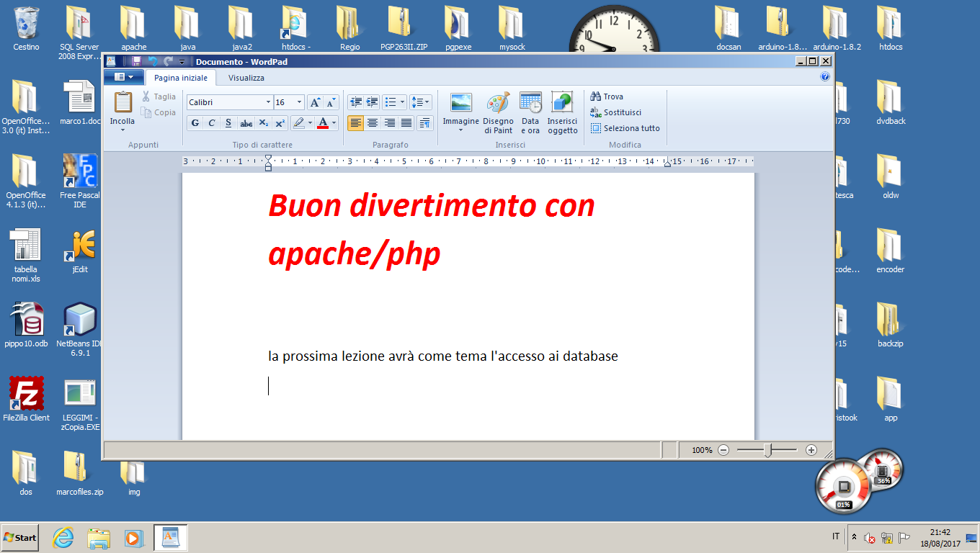The height and width of the screenshot is (553, 980).
Task: Insert a Disegno di Paint drawing
Action: pos(498,113)
